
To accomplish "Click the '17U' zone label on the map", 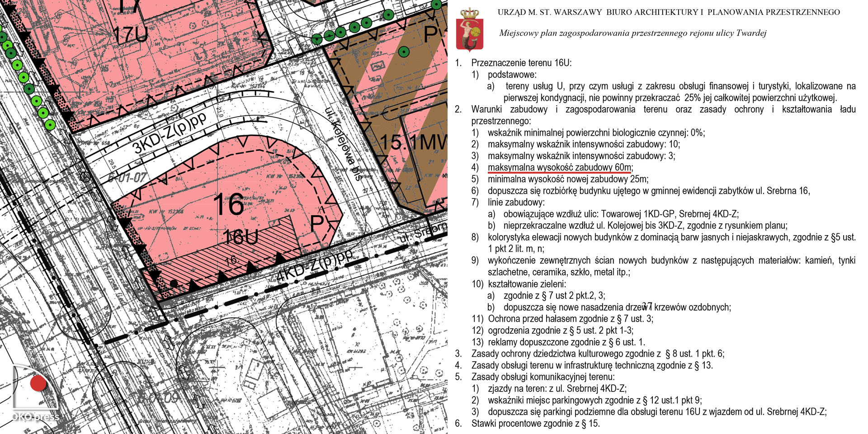I will point(130,35).
